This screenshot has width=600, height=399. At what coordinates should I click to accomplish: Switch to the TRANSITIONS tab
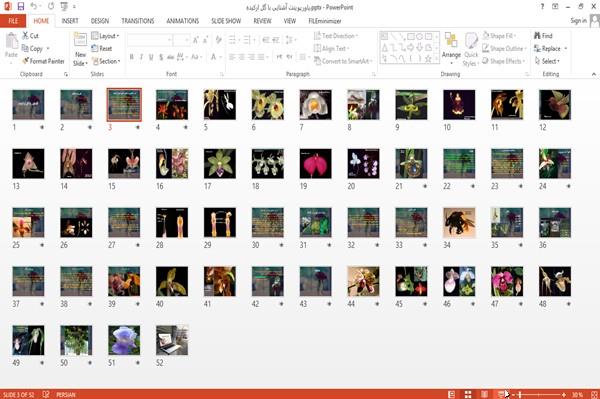[138, 21]
